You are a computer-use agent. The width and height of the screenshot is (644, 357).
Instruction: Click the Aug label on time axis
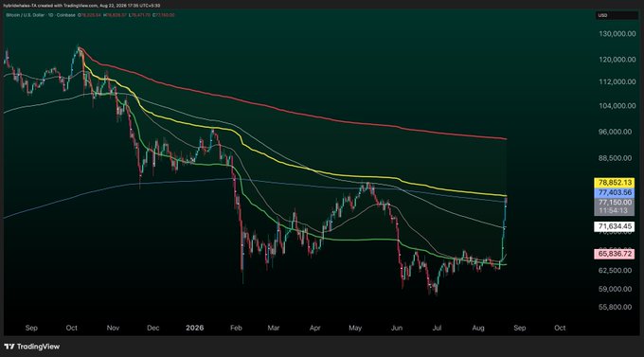point(478,328)
